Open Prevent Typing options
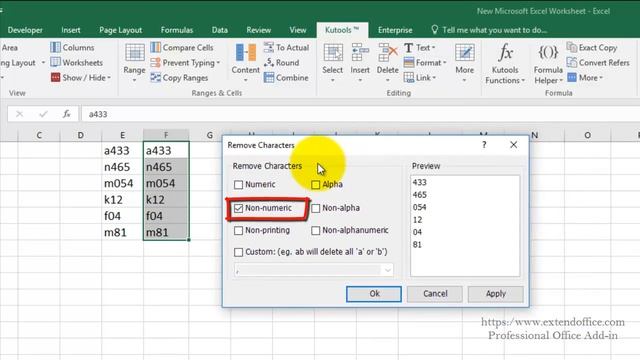Screen dimensions: 640x360 click(185, 62)
